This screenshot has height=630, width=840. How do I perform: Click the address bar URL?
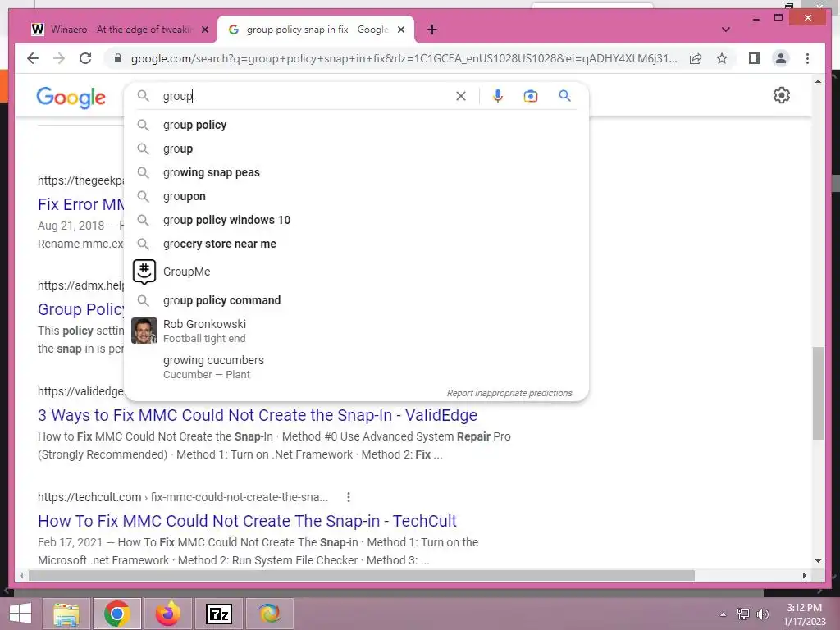(404, 58)
